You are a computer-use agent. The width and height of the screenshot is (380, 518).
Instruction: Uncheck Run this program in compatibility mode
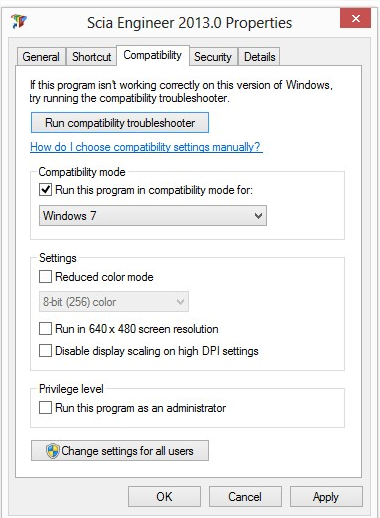(x=45, y=190)
